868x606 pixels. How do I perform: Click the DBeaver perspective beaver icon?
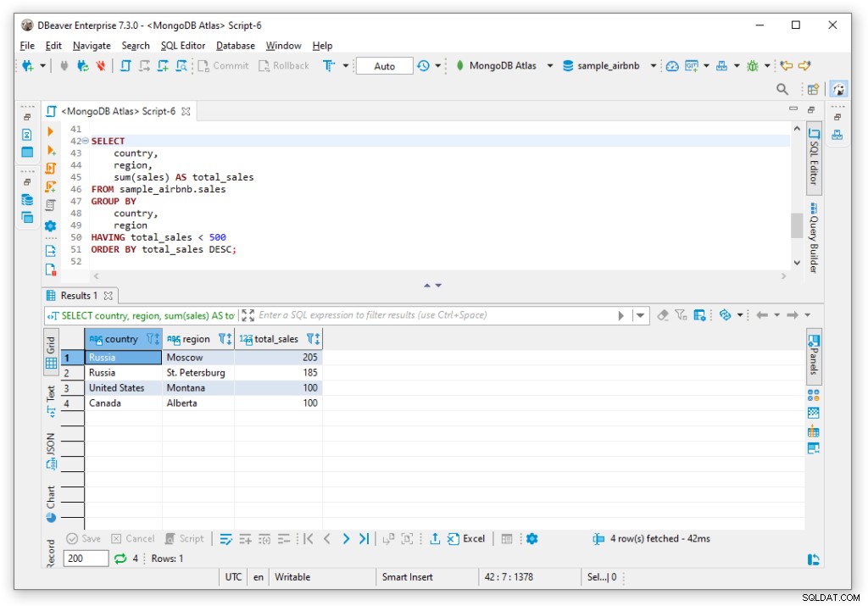tap(838, 89)
